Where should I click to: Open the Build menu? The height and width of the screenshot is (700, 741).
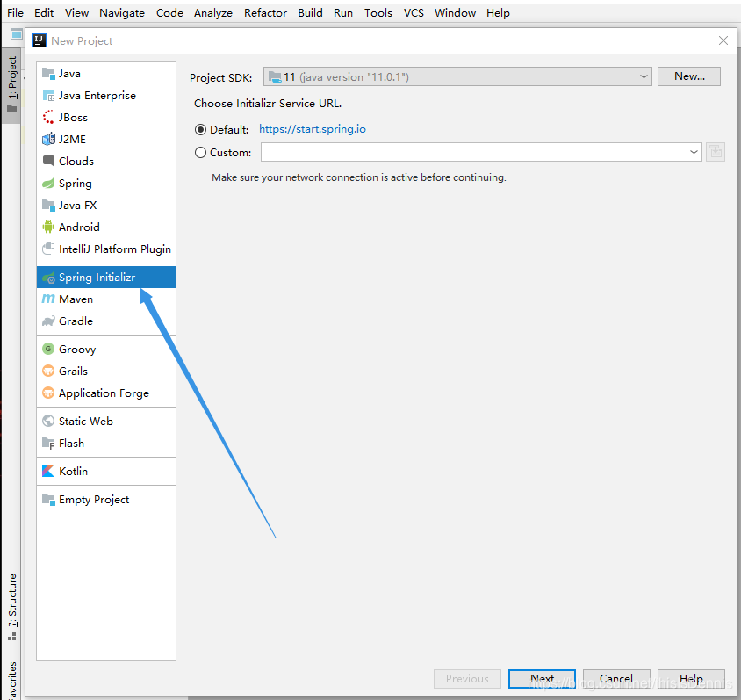310,13
